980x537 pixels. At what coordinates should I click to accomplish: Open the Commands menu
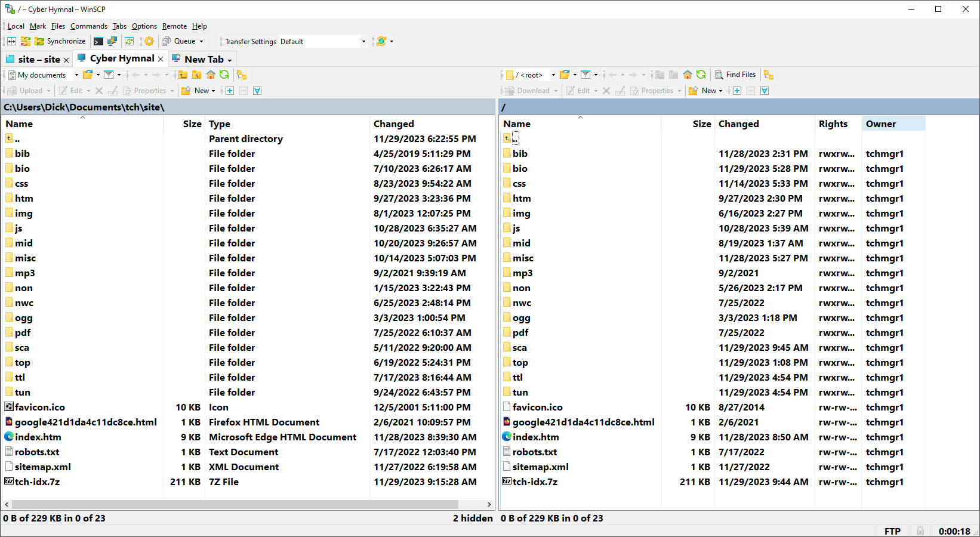(88, 26)
